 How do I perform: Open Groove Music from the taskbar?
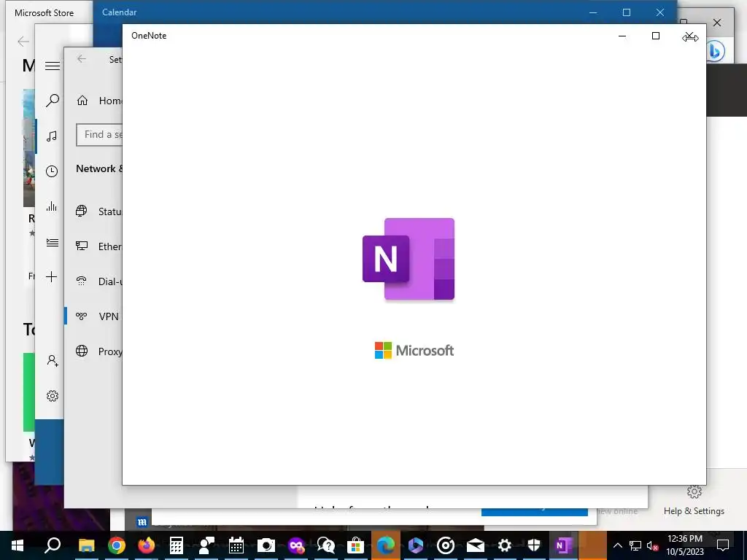[x=446, y=545]
